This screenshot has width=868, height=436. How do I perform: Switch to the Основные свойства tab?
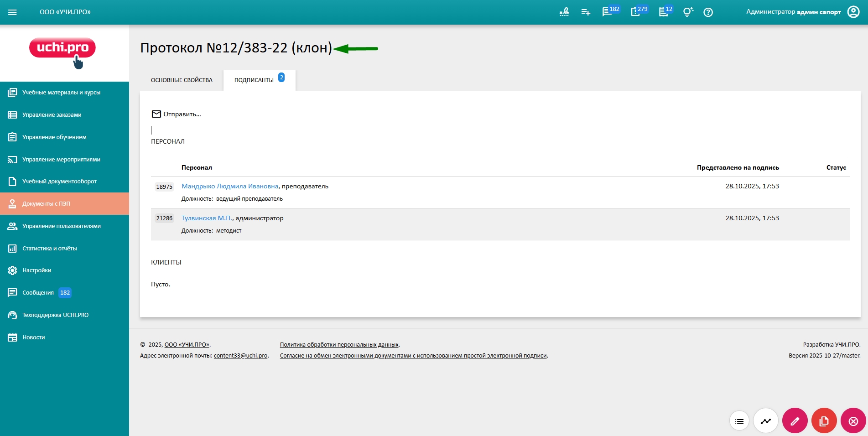click(182, 80)
